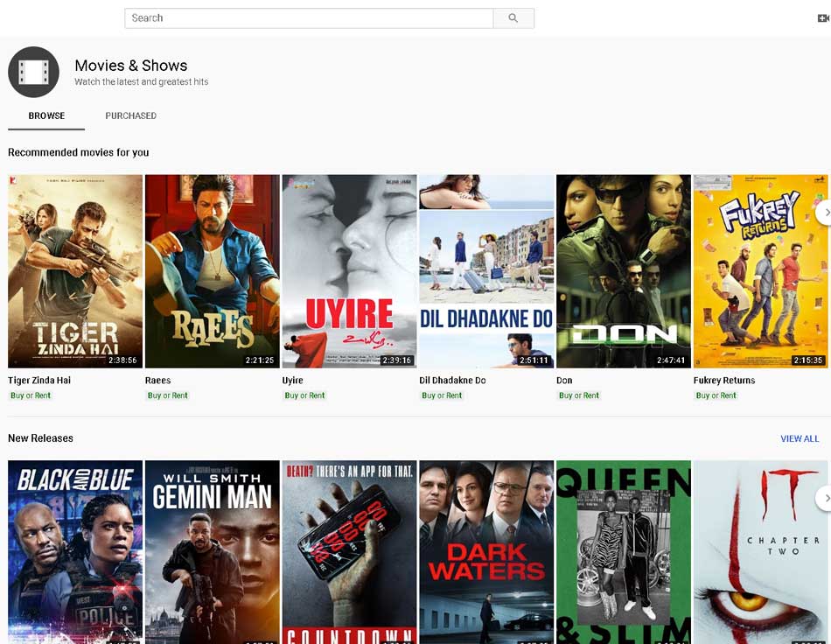Click the Don title link
The image size is (831, 644).
tap(564, 380)
